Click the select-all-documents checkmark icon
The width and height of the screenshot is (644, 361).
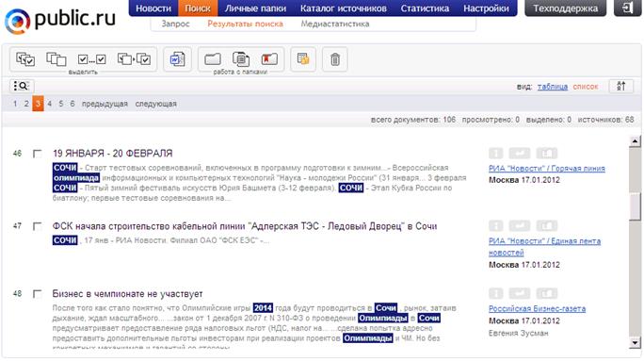(x=25, y=59)
